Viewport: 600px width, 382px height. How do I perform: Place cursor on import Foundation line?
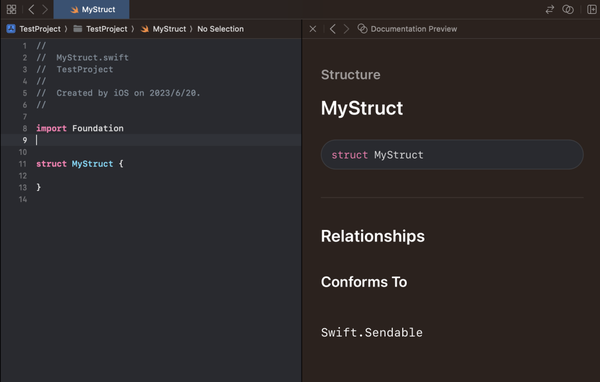pos(80,128)
